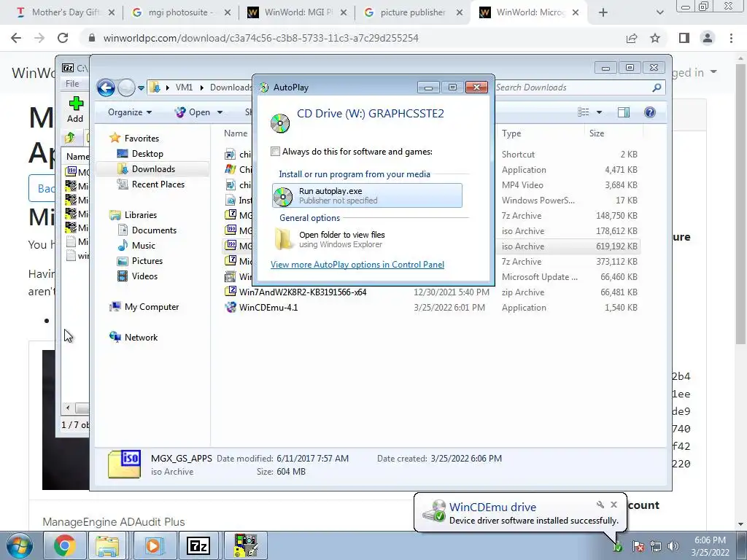
Task: Open Pictures library in navigation pane
Action: pyautogui.click(x=147, y=260)
